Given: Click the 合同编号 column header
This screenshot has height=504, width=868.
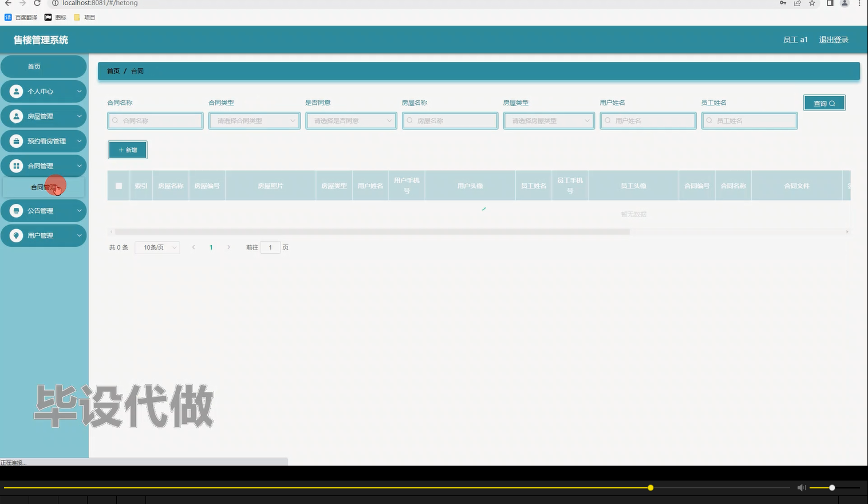Looking at the screenshot, I should coord(697,186).
